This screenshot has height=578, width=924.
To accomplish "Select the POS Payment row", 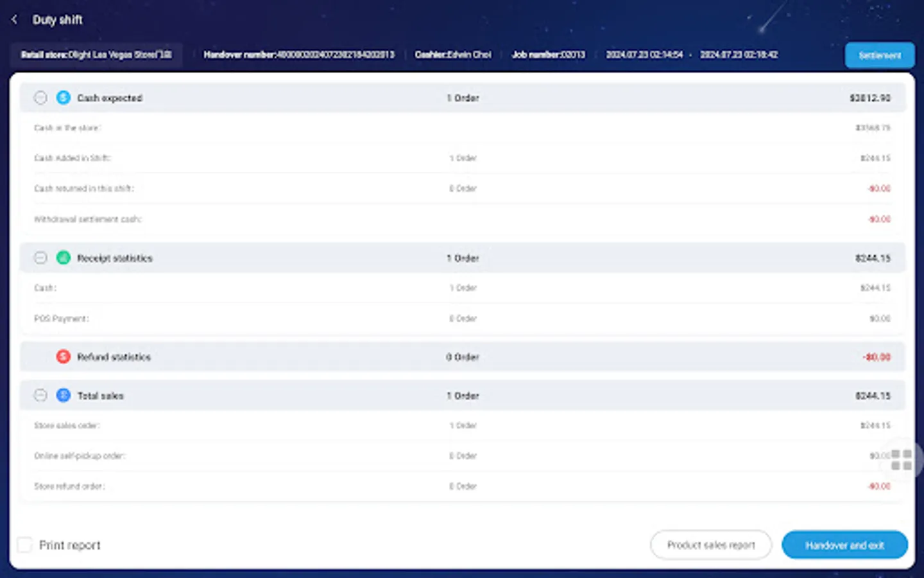I will point(62,318).
